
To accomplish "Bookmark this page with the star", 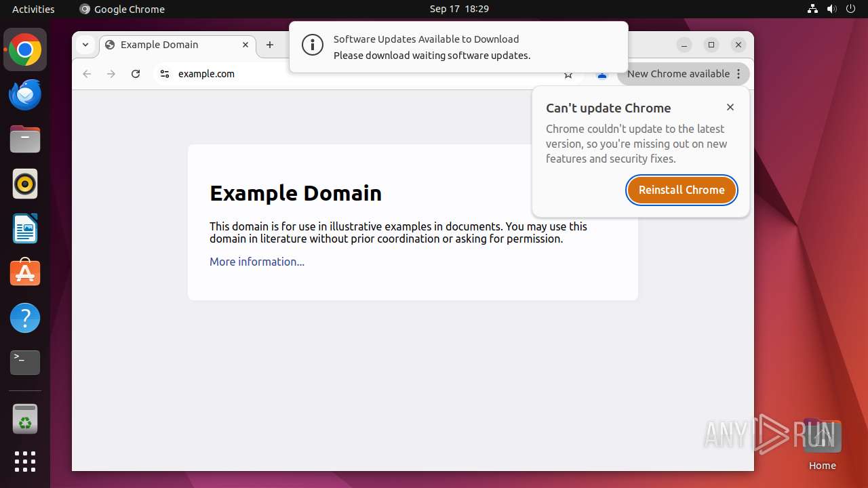I will 568,75.
